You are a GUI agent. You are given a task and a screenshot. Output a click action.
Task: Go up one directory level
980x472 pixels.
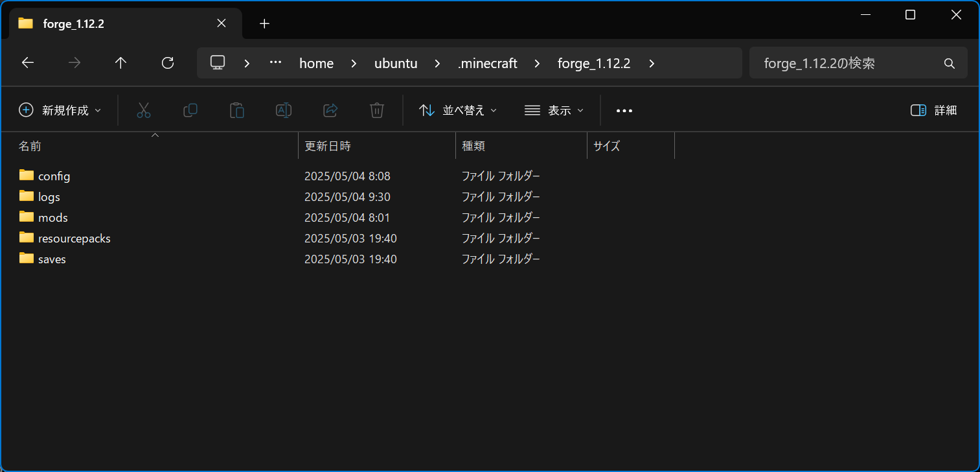pyautogui.click(x=121, y=63)
